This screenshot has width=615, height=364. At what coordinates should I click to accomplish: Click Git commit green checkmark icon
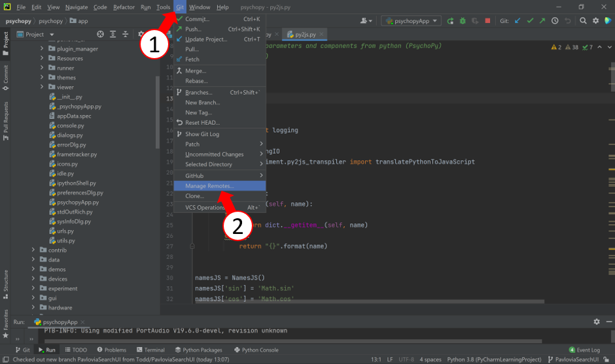click(531, 21)
